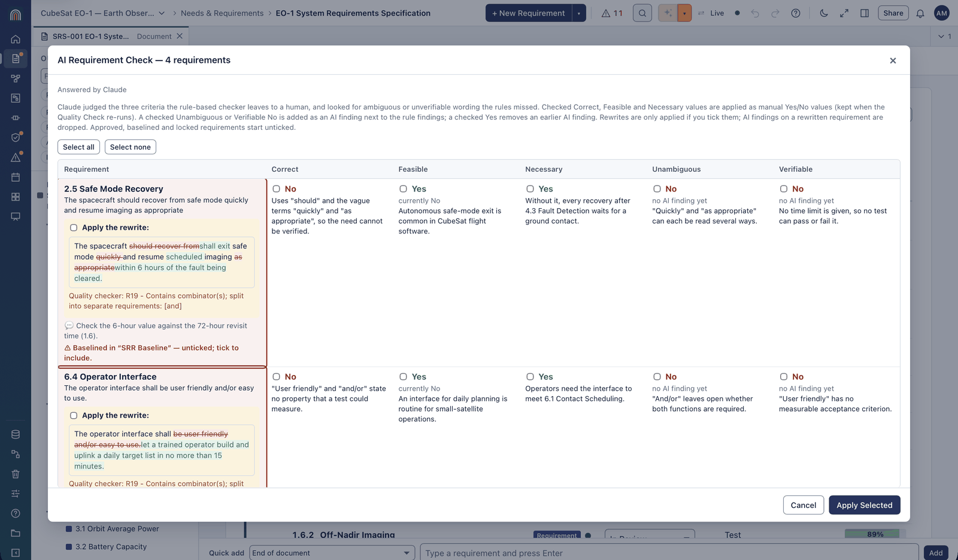Expand the tab bar chevron at right

click(941, 36)
